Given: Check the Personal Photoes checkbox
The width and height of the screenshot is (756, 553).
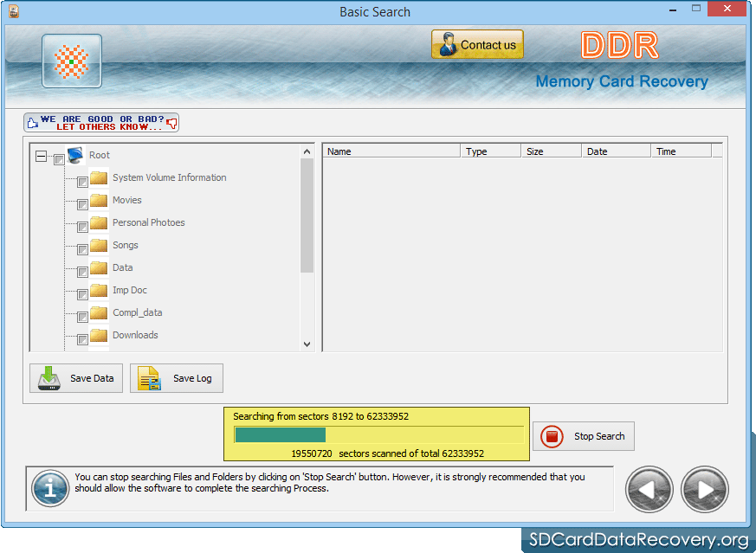Looking at the screenshot, I should pyautogui.click(x=82, y=227).
